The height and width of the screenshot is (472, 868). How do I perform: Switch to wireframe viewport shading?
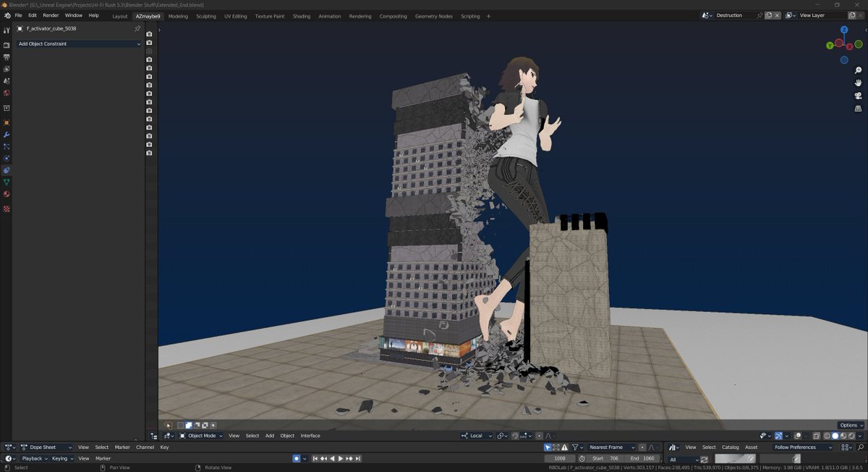(827, 436)
